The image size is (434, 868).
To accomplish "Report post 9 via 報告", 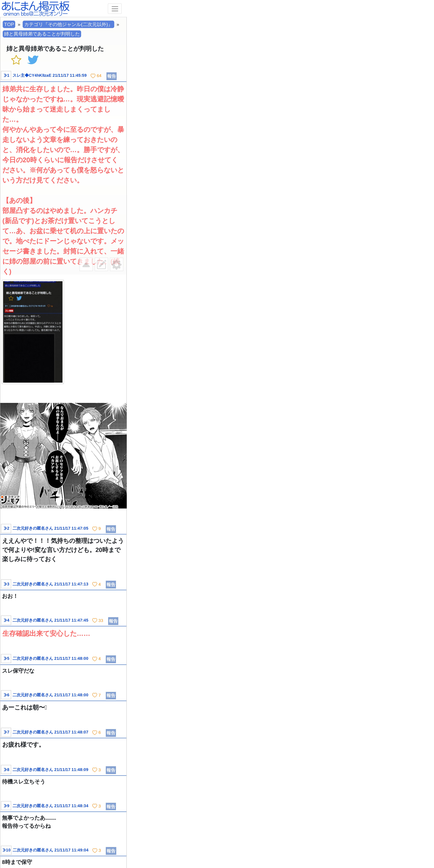I will pos(111,806).
